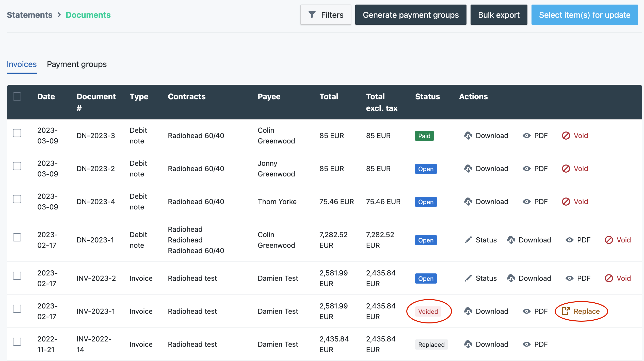Void the DN-2023-2 debit note
The image size is (644, 361).
575,169
